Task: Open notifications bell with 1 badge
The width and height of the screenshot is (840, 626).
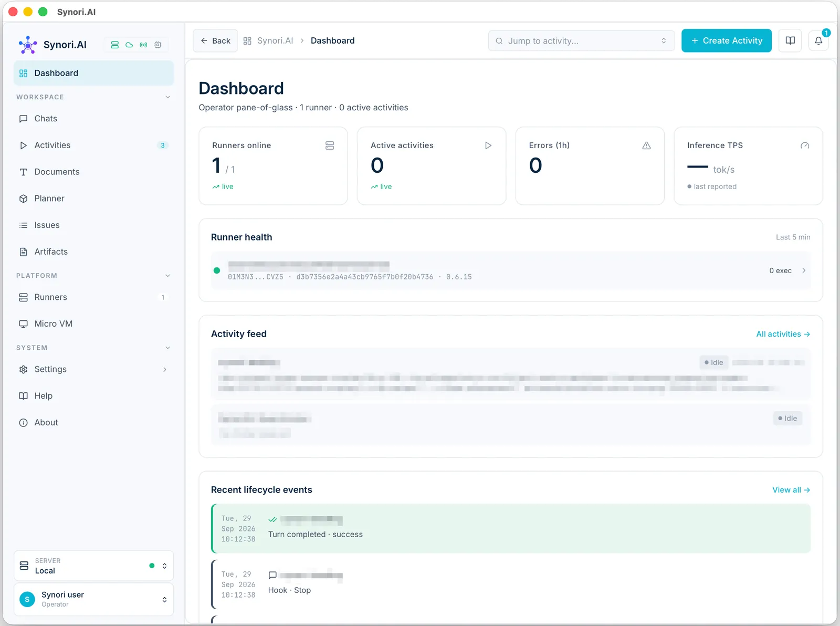Action: (x=818, y=40)
